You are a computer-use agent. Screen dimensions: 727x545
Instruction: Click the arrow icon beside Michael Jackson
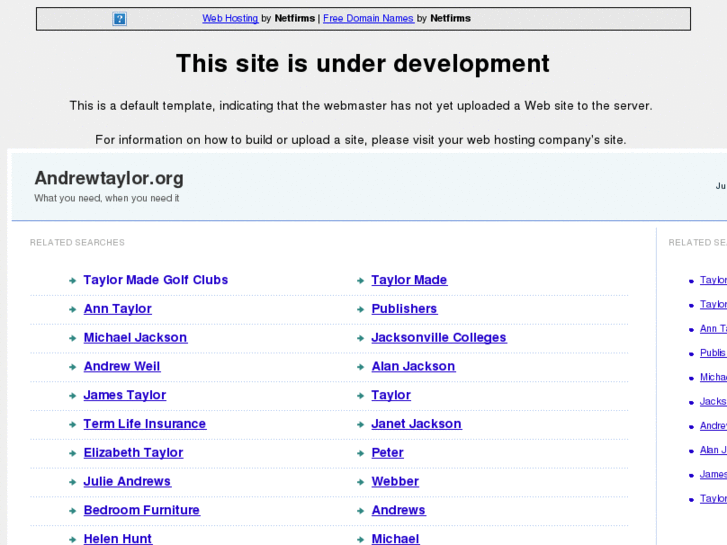tap(72, 338)
